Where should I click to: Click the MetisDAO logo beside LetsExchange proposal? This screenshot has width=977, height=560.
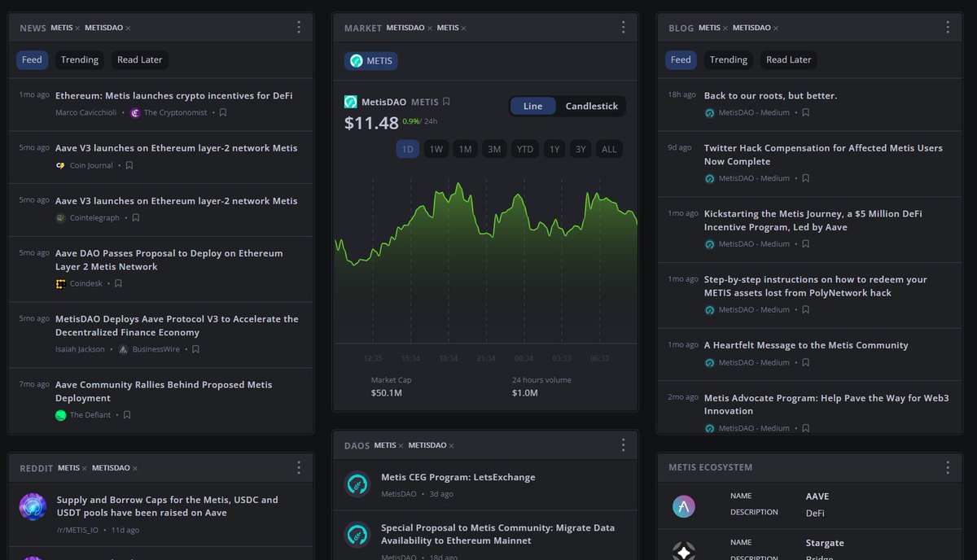(x=357, y=484)
